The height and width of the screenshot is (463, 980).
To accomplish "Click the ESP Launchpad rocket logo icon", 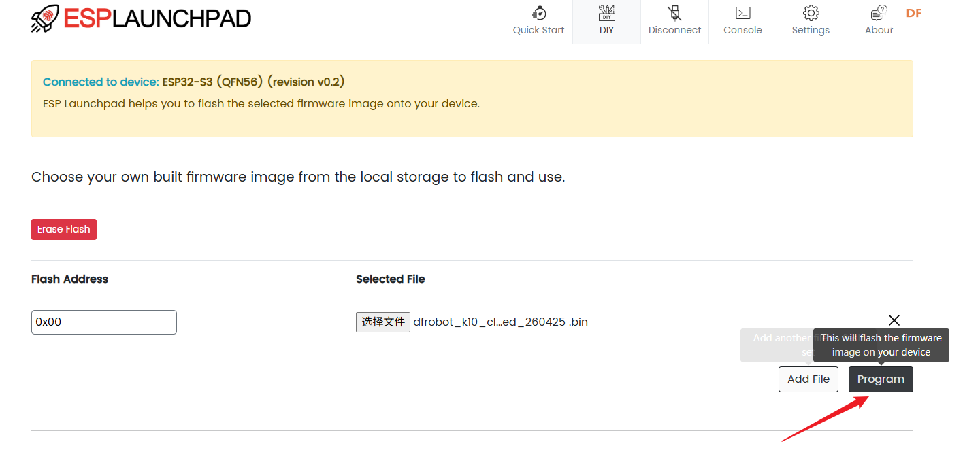I will click(45, 19).
